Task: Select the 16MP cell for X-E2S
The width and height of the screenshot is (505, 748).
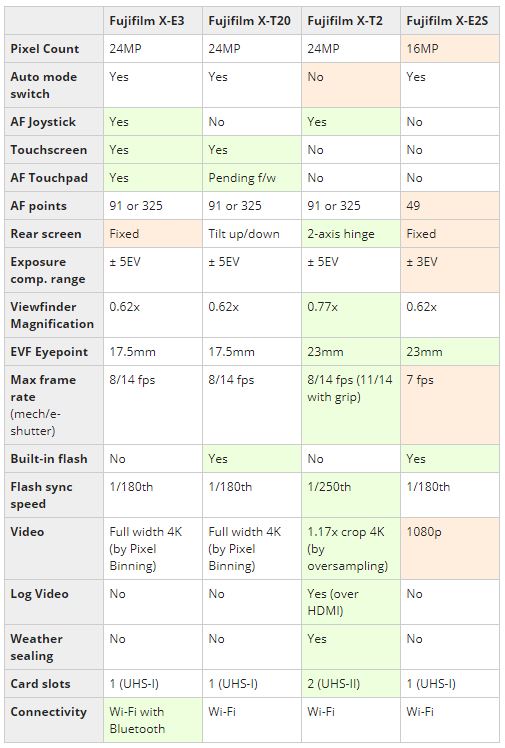Action: coord(450,49)
